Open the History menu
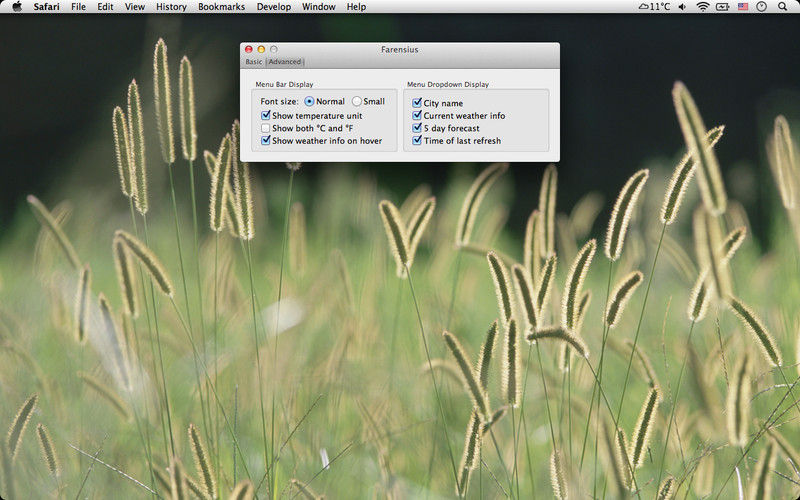The width and height of the screenshot is (800, 500). (x=171, y=7)
